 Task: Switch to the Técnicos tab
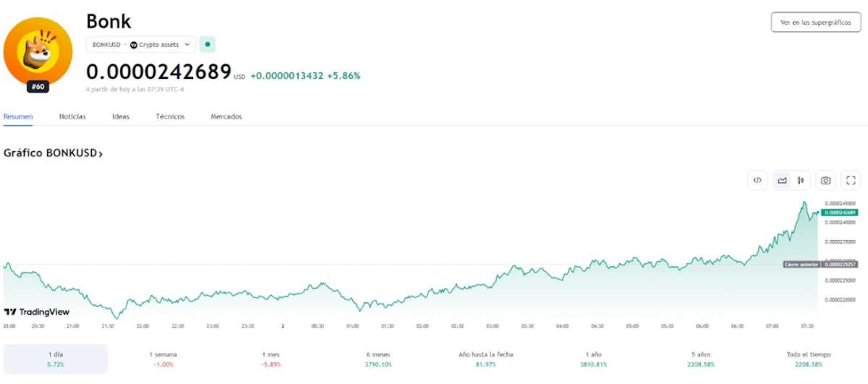(170, 116)
